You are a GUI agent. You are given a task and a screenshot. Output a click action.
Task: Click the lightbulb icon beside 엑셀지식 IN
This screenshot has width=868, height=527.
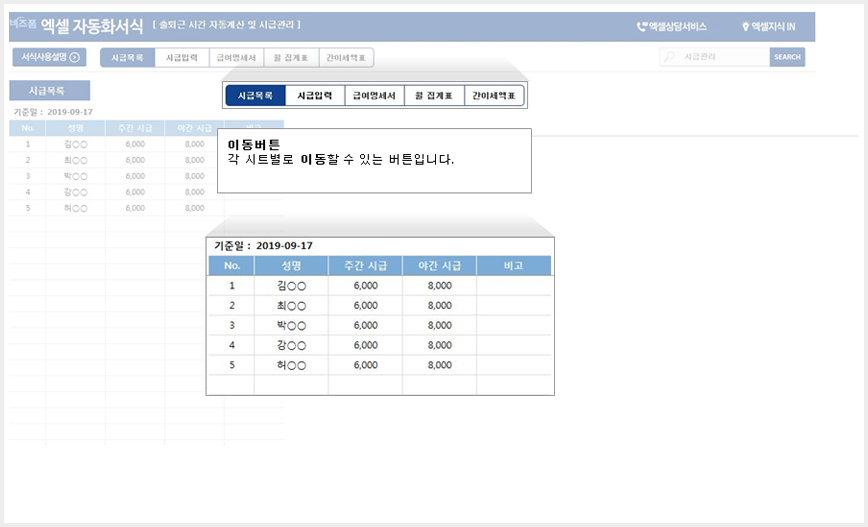pos(745,27)
